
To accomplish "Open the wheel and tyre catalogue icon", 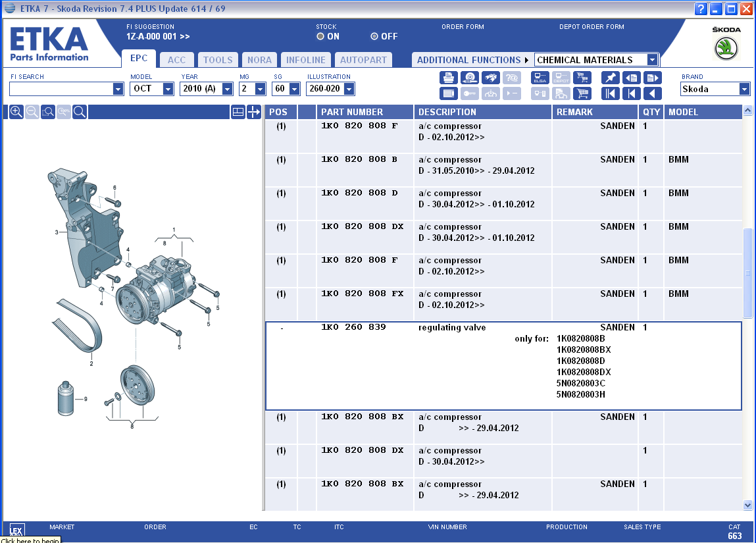I will 470,78.
